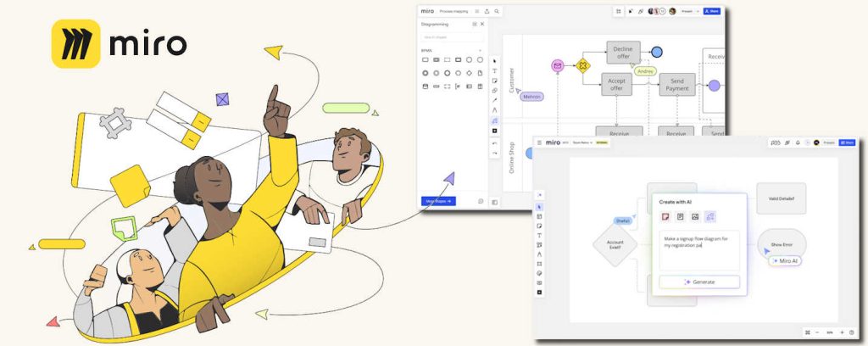Click the export icon beside the Process mapping title
This screenshot has height=346, width=868.
[487, 11]
